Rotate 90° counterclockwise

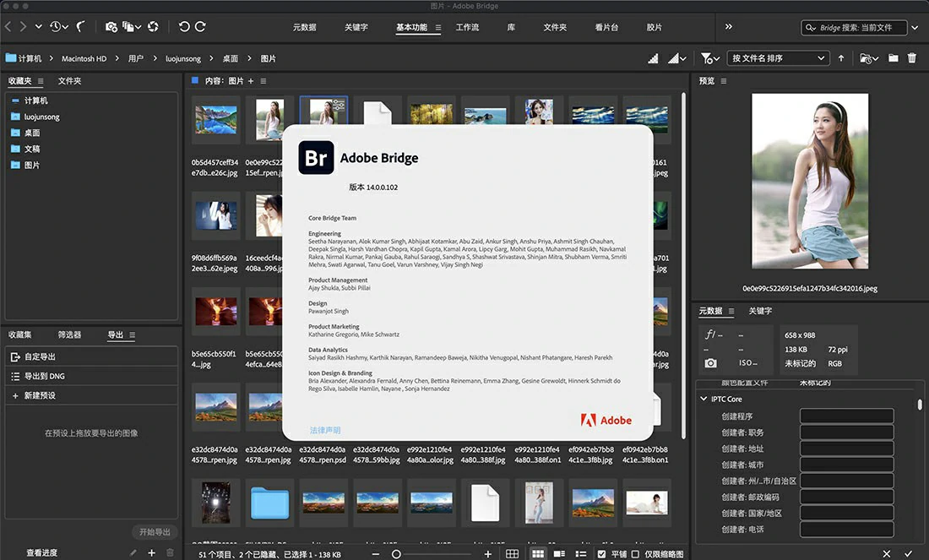(184, 27)
